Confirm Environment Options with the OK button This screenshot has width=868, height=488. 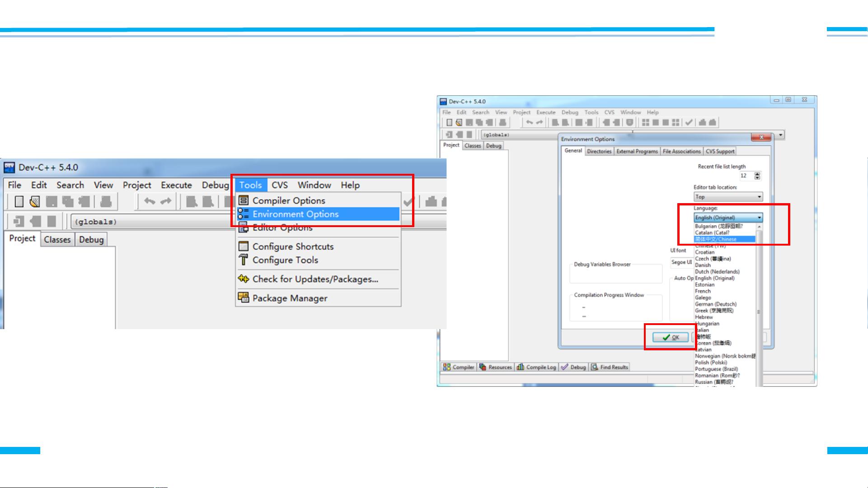tap(671, 337)
